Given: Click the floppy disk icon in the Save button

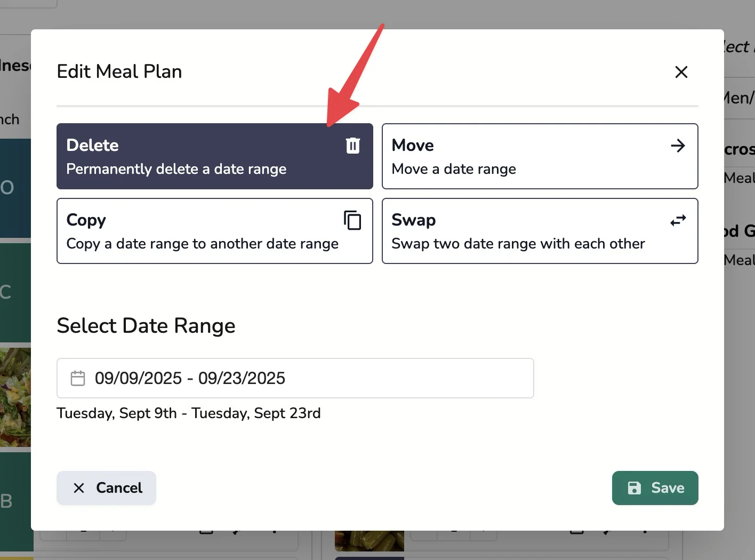Looking at the screenshot, I should pos(634,487).
